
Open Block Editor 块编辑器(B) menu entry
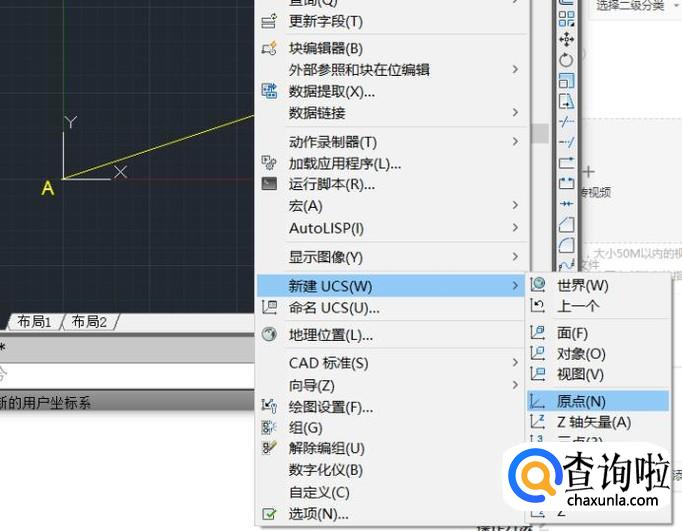coord(325,48)
